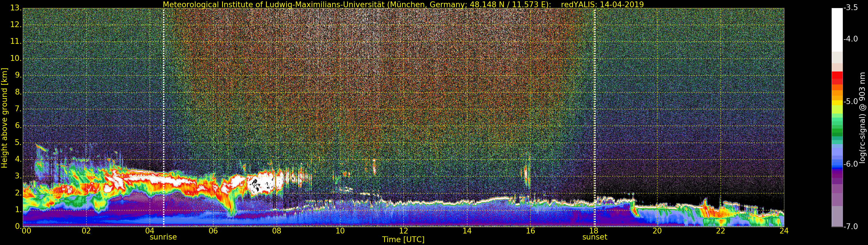Click the 'sunset' label below the time axis
Image resolution: width=868 pixels, height=245 pixels.
tap(595, 237)
